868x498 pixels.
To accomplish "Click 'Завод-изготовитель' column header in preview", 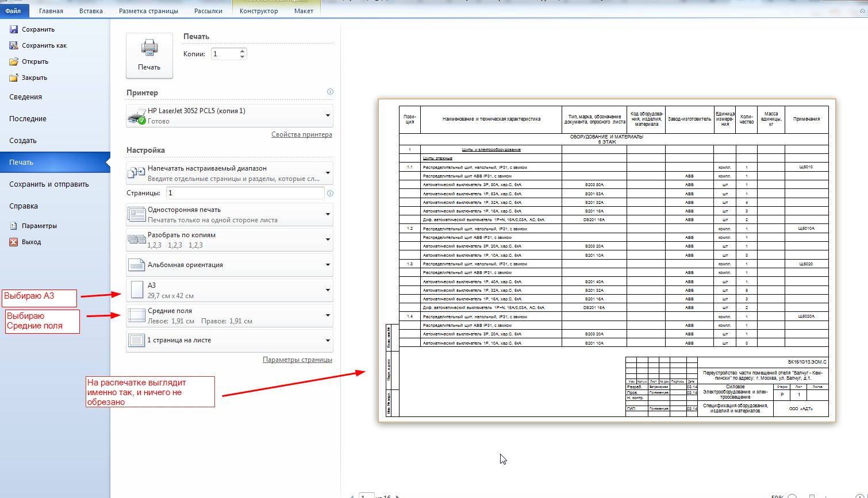I will [689, 119].
